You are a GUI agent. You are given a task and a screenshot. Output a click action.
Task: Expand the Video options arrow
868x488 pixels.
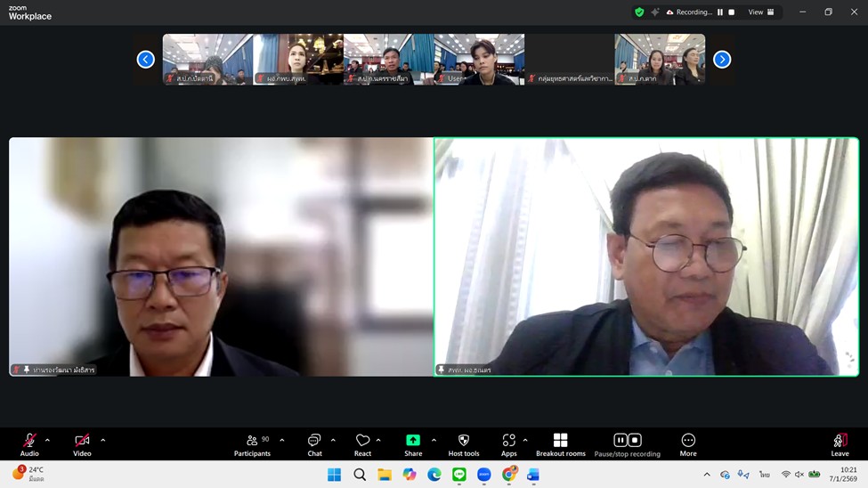tap(103, 440)
